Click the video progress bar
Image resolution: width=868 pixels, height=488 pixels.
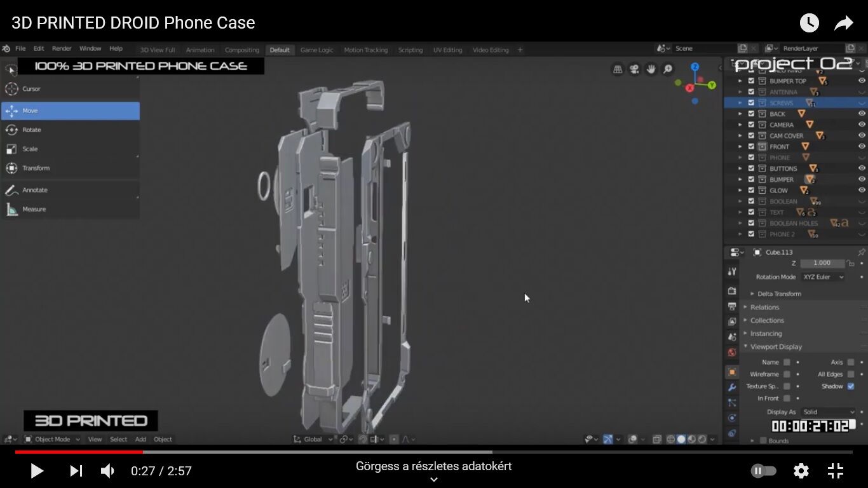[434, 452]
